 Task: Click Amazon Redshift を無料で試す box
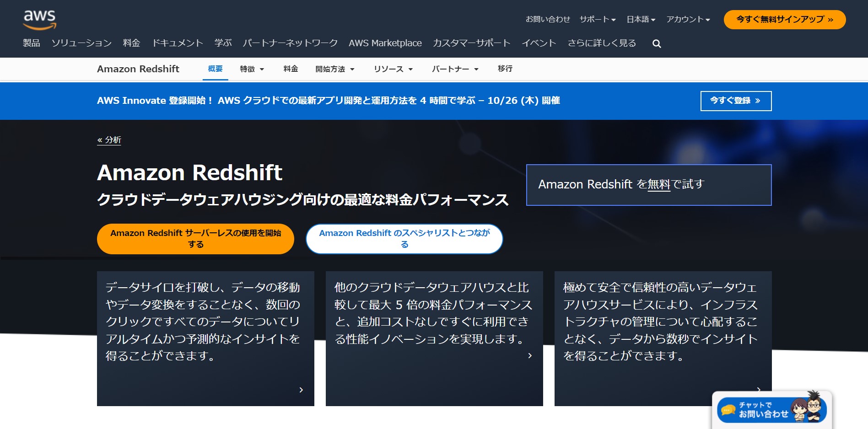(649, 185)
